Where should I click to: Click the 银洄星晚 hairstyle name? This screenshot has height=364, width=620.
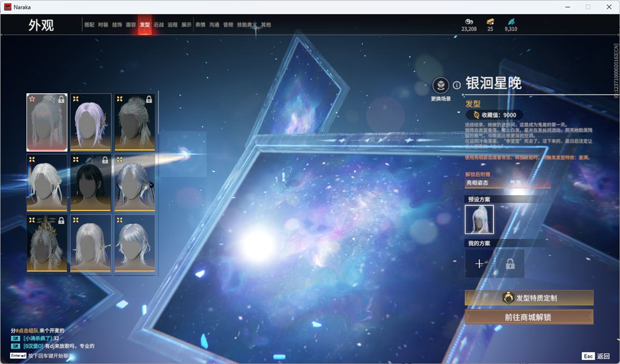[x=494, y=84]
